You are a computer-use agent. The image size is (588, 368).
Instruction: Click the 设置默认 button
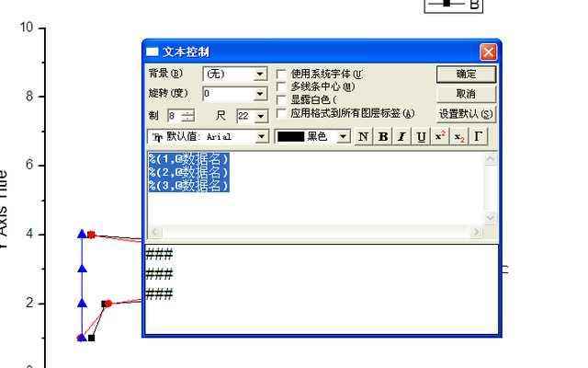466,114
